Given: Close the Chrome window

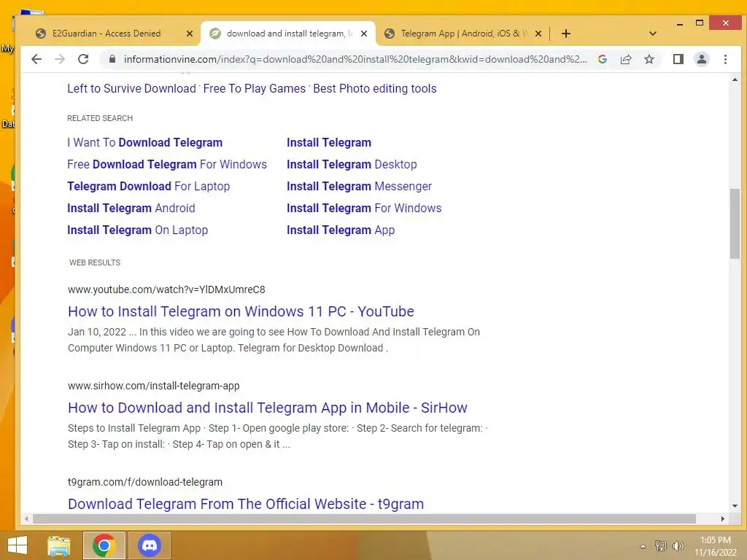Looking at the screenshot, I should click(x=725, y=23).
